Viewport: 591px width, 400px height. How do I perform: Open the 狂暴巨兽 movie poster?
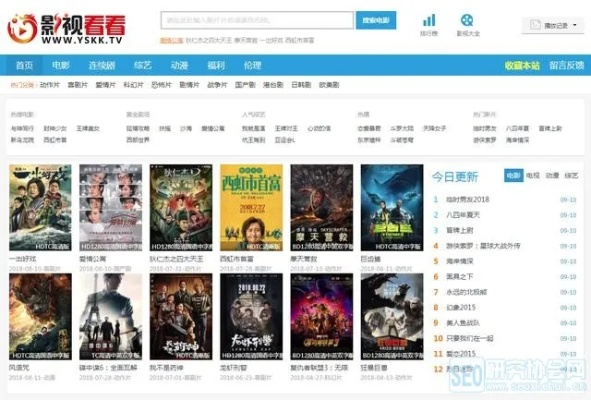pyautogui.click(x=392, y=317)
